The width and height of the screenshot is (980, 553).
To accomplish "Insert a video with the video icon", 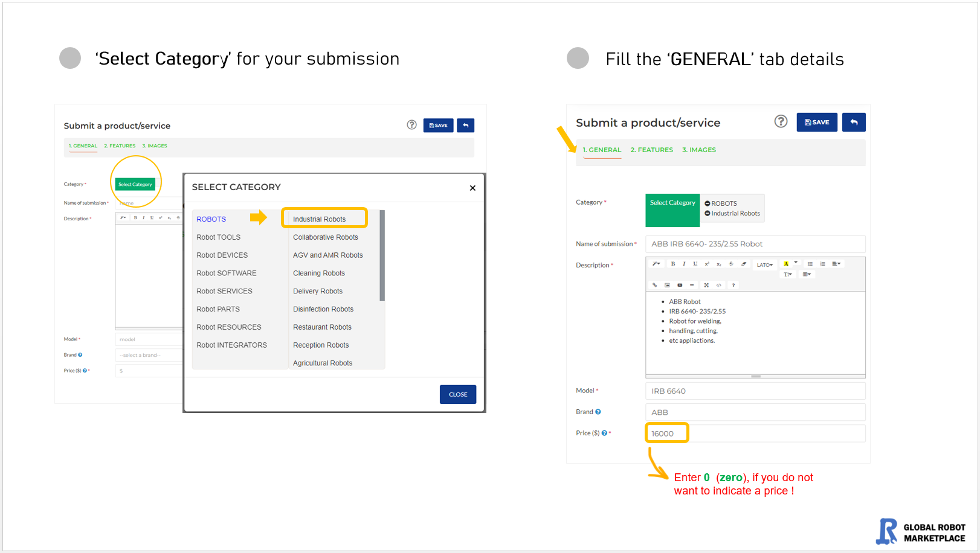I will (680, 285).
